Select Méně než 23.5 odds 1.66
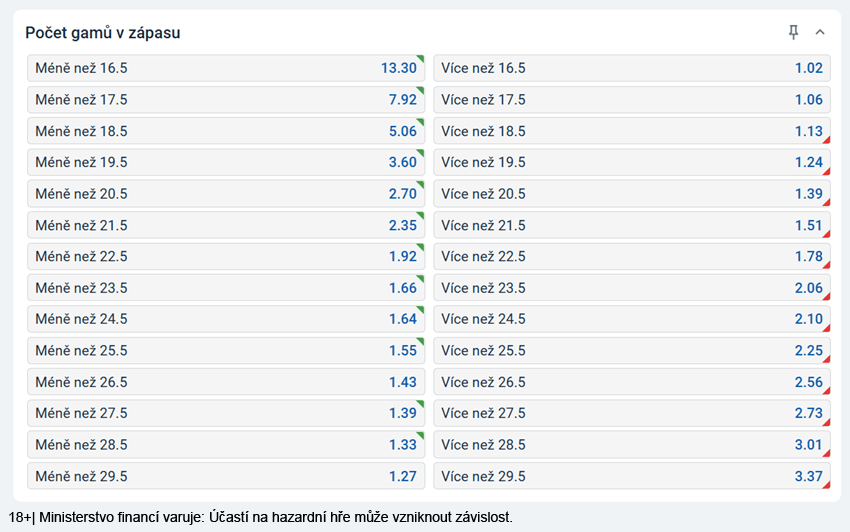Image resolution: width=850 pixels, height=532 pixels. [226, 288]
